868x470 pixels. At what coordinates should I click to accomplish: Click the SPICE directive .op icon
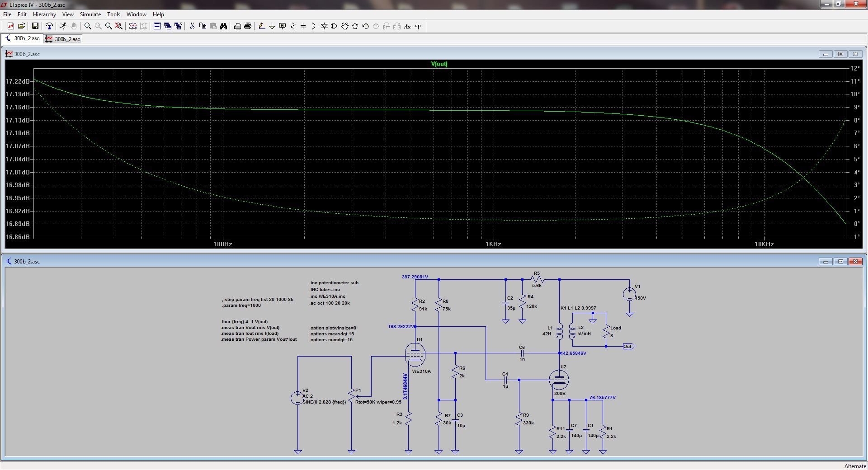click(x=418, y=26)
